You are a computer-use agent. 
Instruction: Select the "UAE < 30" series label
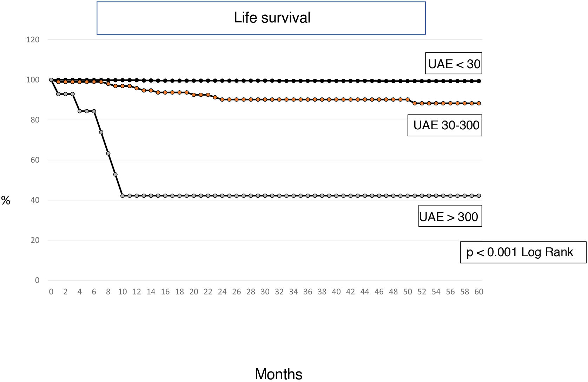point(454,64)
